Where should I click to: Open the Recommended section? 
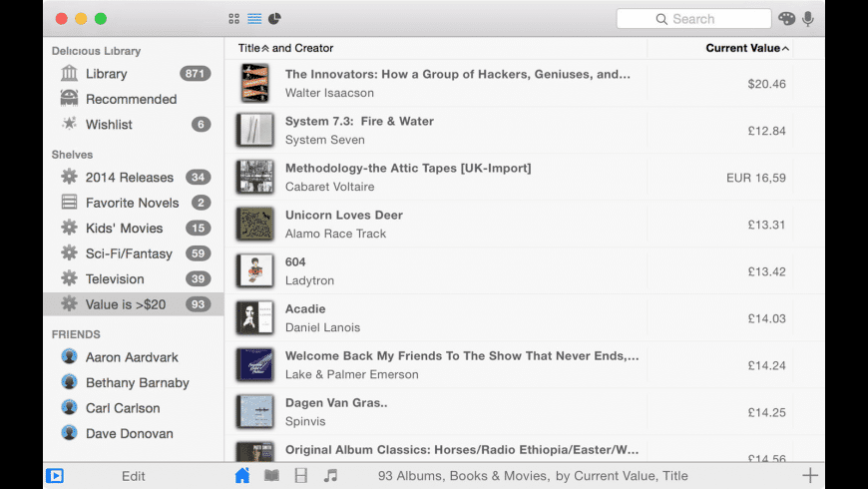pos(134,99)
